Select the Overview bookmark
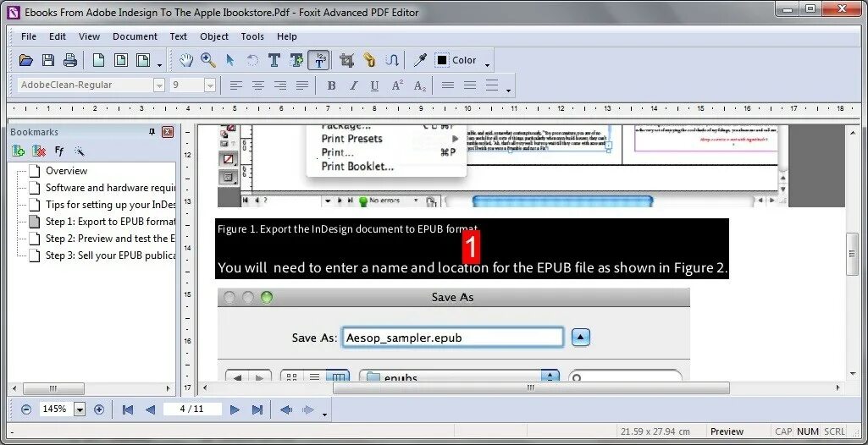 pos(66,171)
